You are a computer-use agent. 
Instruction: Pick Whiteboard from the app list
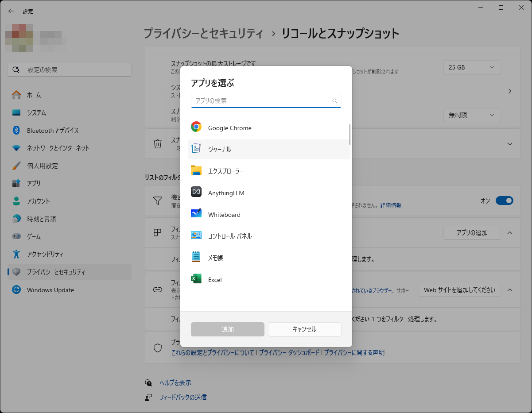coord(224,214)
